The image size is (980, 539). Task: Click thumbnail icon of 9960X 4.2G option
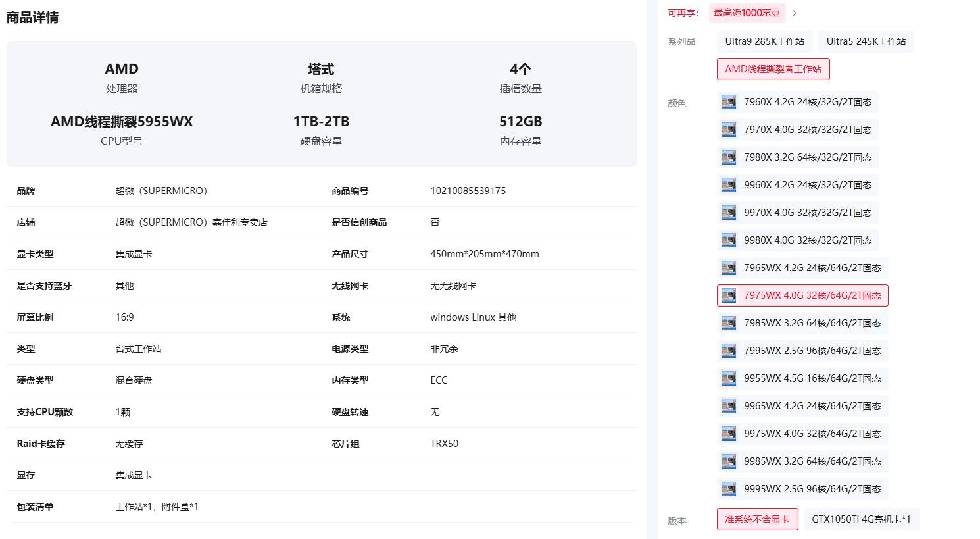[728, 185]
